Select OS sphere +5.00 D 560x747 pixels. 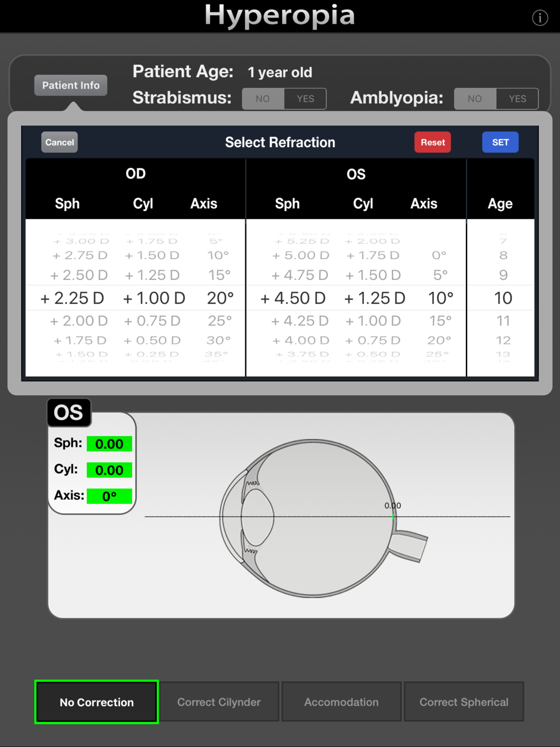tap(300, 255)
